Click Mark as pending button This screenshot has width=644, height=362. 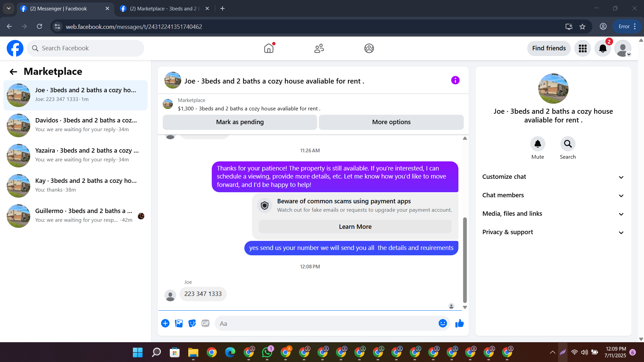click(240, 122)
